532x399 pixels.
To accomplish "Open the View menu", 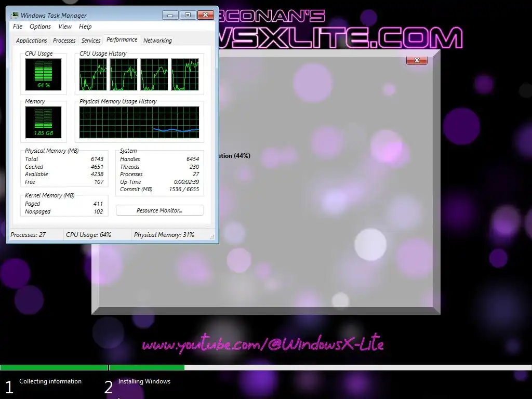I will [65, 26].
